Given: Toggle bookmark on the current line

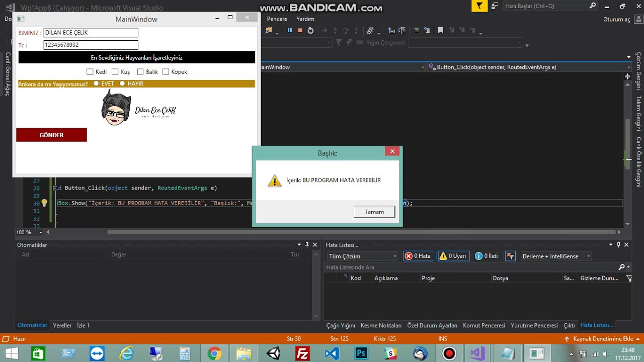Looking at the screenshot, I should point(441,30).
